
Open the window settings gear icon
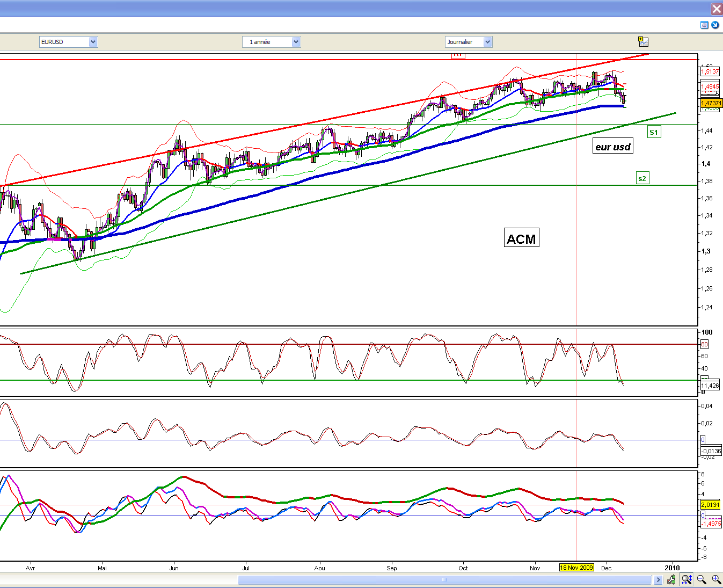(704, 25)
